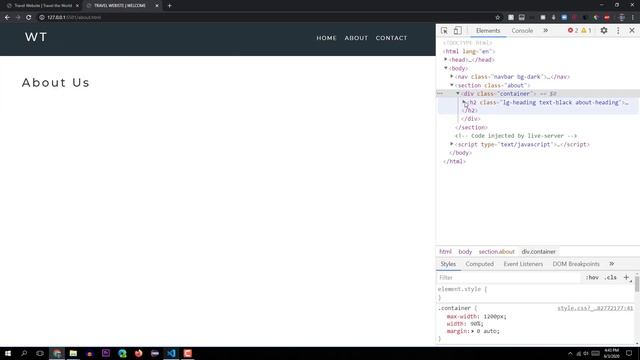Click the closing </section> tag line
Image resolution: width=640 pixels, height=360 pixels.
tap(471, 127)
